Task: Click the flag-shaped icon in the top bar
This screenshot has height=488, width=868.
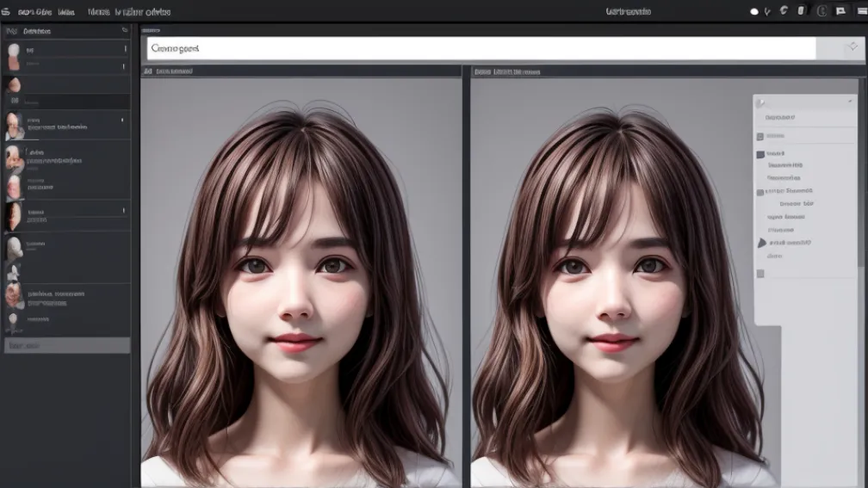Action: 840,11
